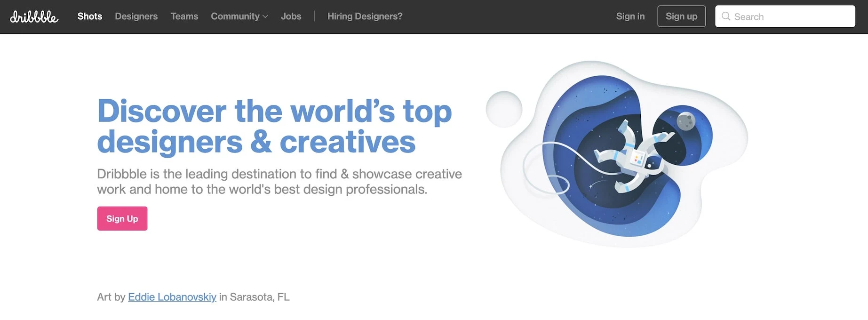Open Eddie Lobanovskiy's profile link
The image size is (868, 320).
point(172,297)
